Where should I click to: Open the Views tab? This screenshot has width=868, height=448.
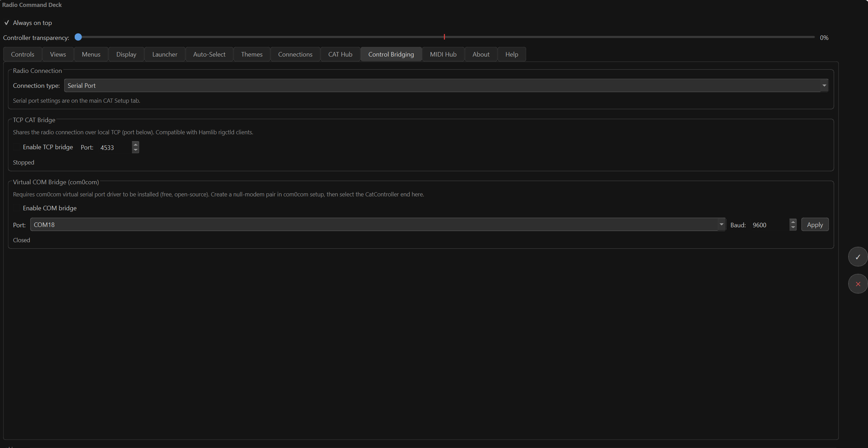58,54
